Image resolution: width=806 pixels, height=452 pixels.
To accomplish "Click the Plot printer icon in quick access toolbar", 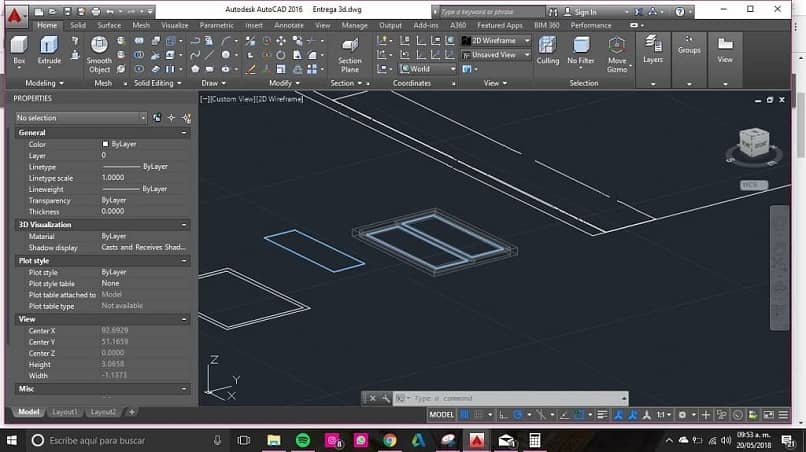I will tap(96, 11).
